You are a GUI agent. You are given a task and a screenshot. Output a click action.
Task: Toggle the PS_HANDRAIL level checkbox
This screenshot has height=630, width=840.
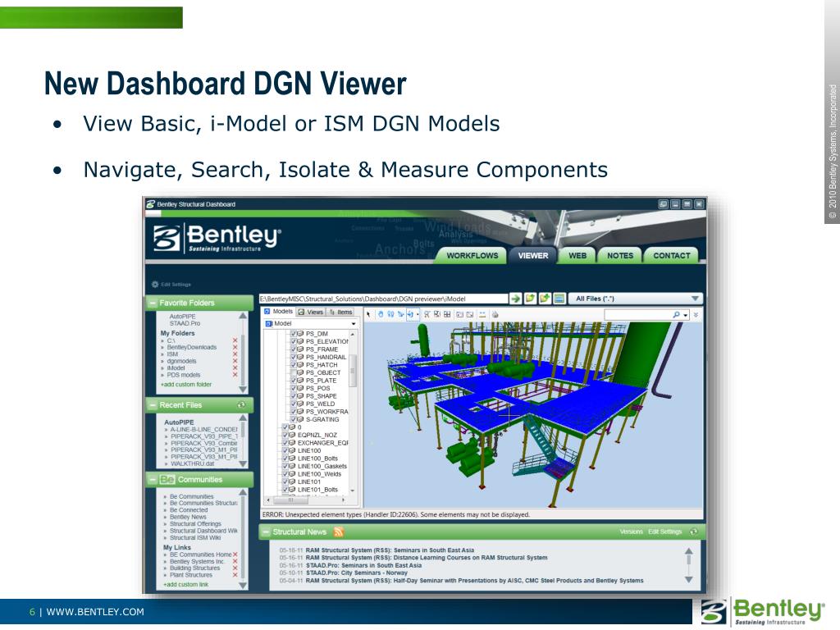[x=294, y=357]
